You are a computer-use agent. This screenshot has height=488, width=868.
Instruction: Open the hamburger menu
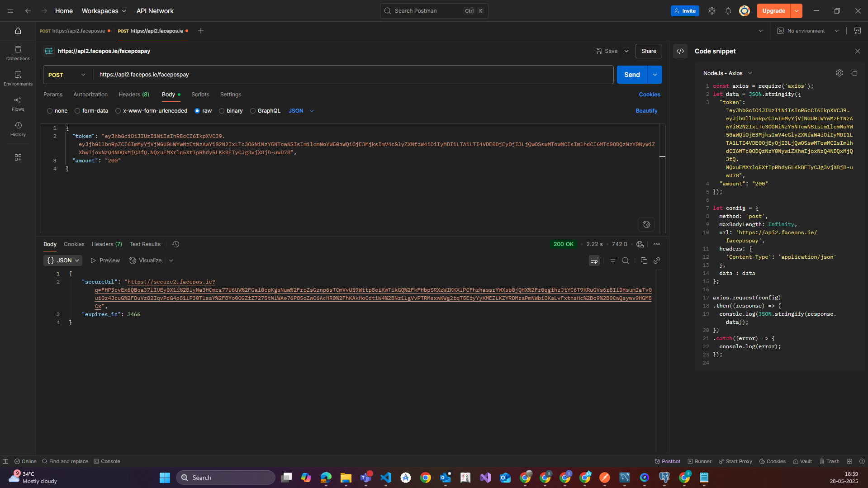(x=10, y=11)
